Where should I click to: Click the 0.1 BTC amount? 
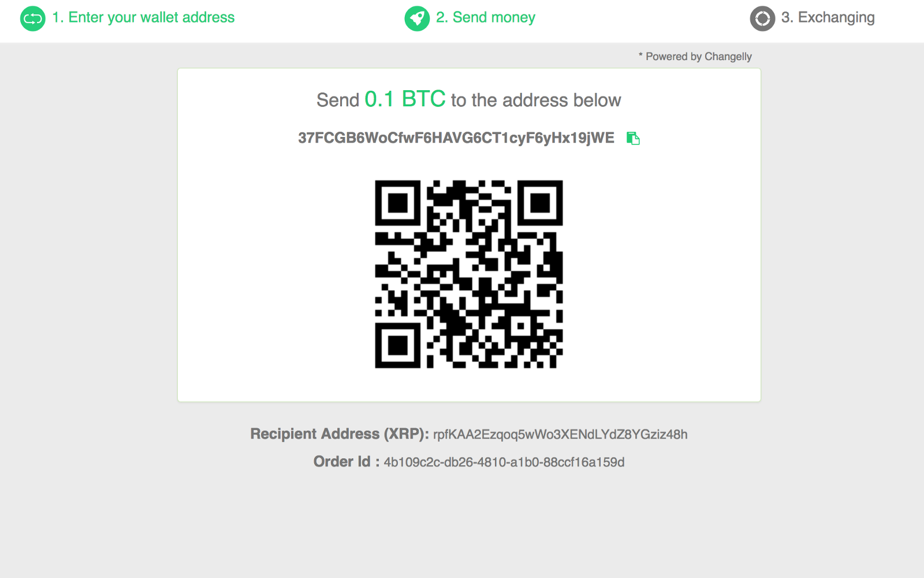coord(405,99)
